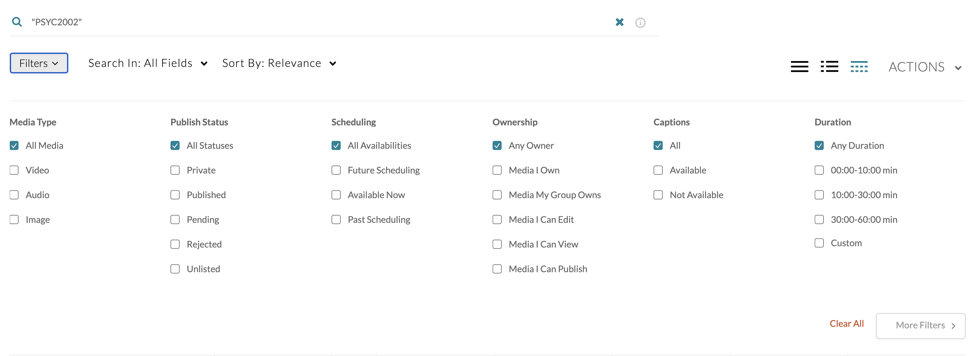Click the search magnifier icon
980x356 pixels.
pos(17,22)
